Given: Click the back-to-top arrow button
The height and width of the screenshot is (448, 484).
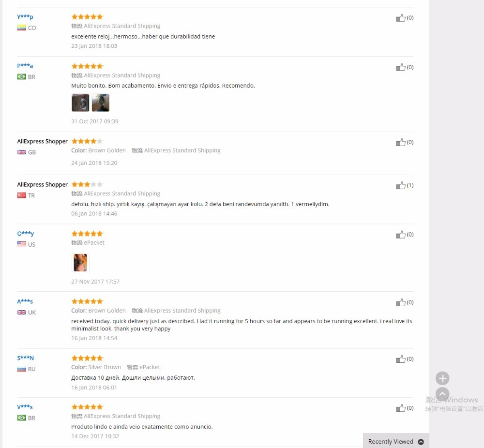Looking at the screenshot, I should click(442, 394).
